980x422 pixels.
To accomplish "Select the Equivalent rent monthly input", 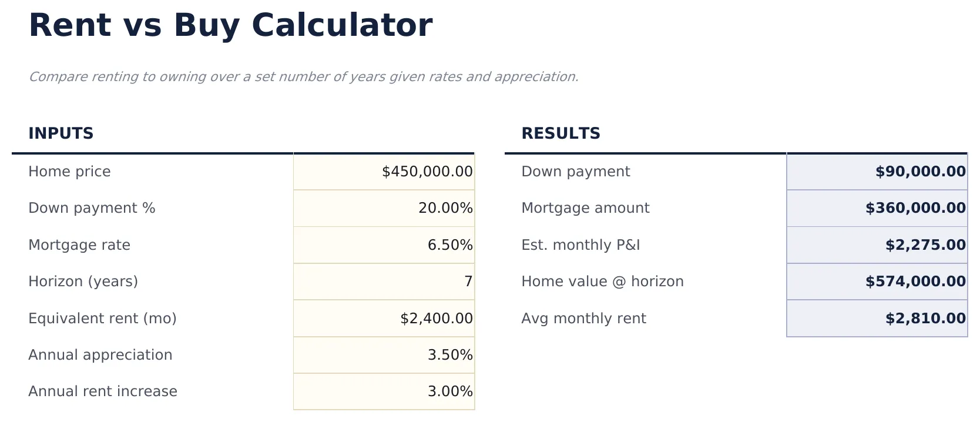I will 384,318.
